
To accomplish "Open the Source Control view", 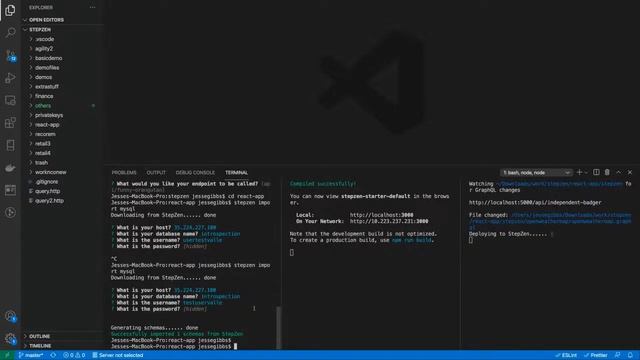I will tap(10, 56).
